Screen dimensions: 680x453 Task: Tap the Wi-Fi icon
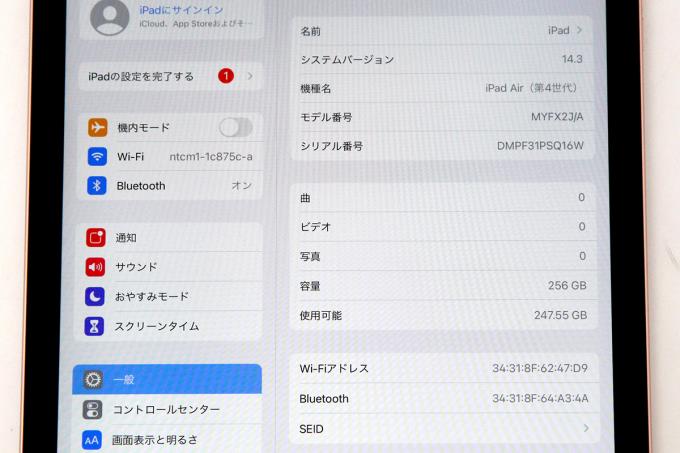point(97,156)
